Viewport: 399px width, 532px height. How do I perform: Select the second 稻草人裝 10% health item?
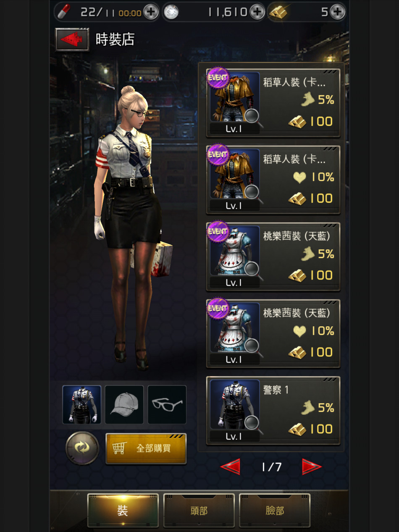[x=273, y=180]
